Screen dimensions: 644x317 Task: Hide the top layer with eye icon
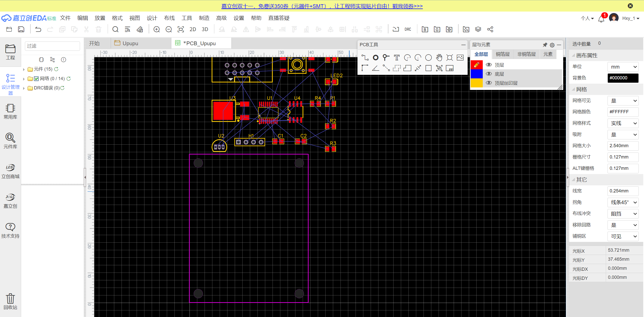(x=489, y=65)
